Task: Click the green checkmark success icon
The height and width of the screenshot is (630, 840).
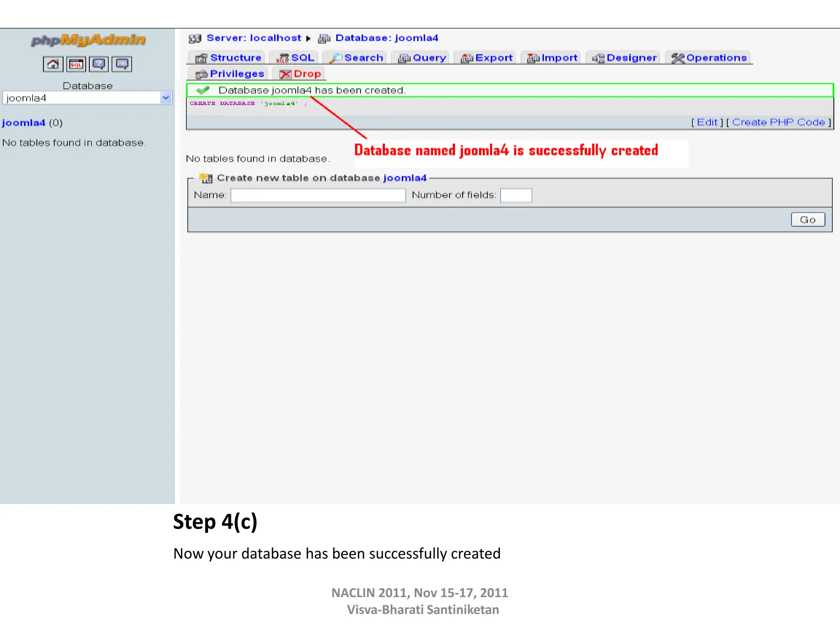Action: pos(203,90)
